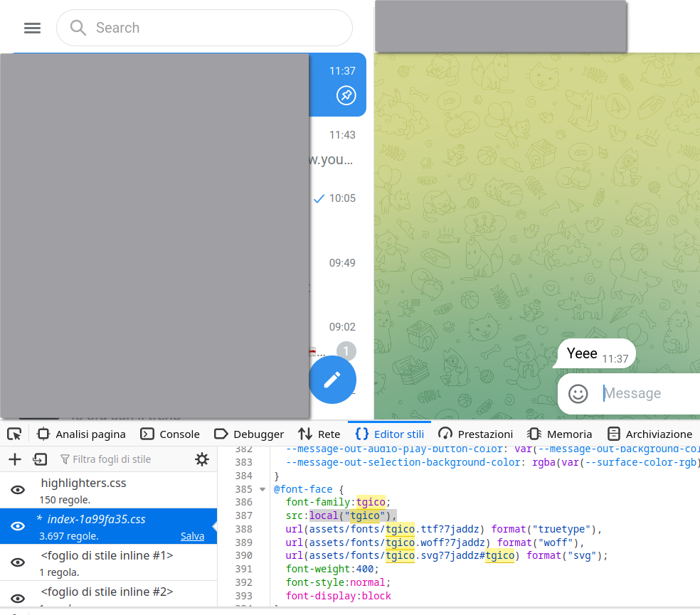Screen dimensions: 700x615
Task: Hide highlighters.css using its eye toggle
Action: coord(17,490)
